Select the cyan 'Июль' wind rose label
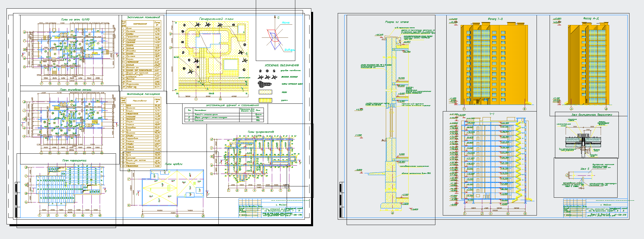Image resolution: width=644 pixels, height=239 pixels. (286, 23)
